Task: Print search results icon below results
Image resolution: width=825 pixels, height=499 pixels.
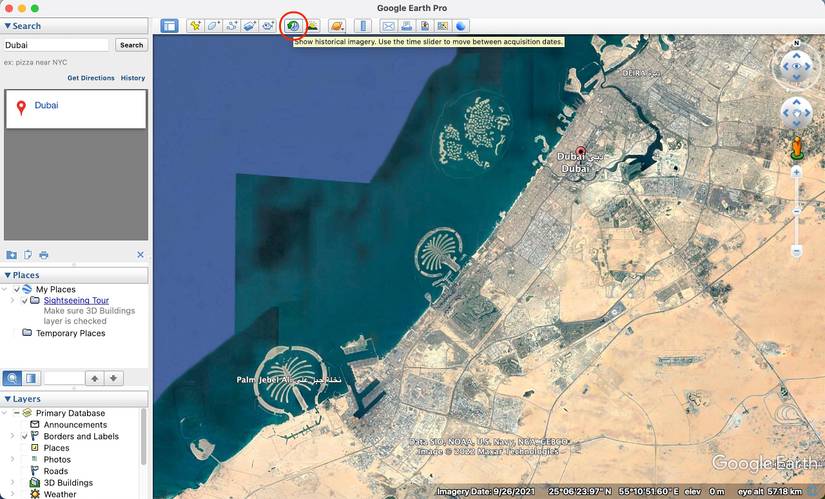Action: [x=44, y=255]
